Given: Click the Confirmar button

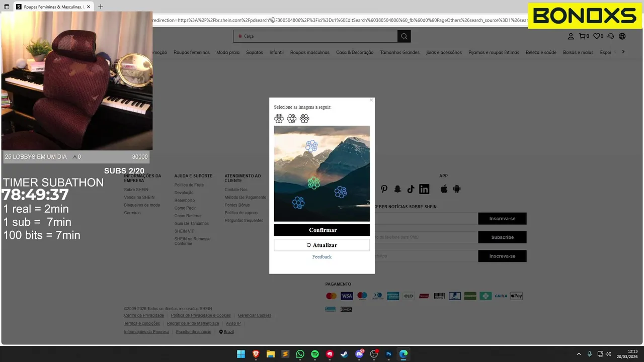Looking at the screenshot, I should pos(322,230).
